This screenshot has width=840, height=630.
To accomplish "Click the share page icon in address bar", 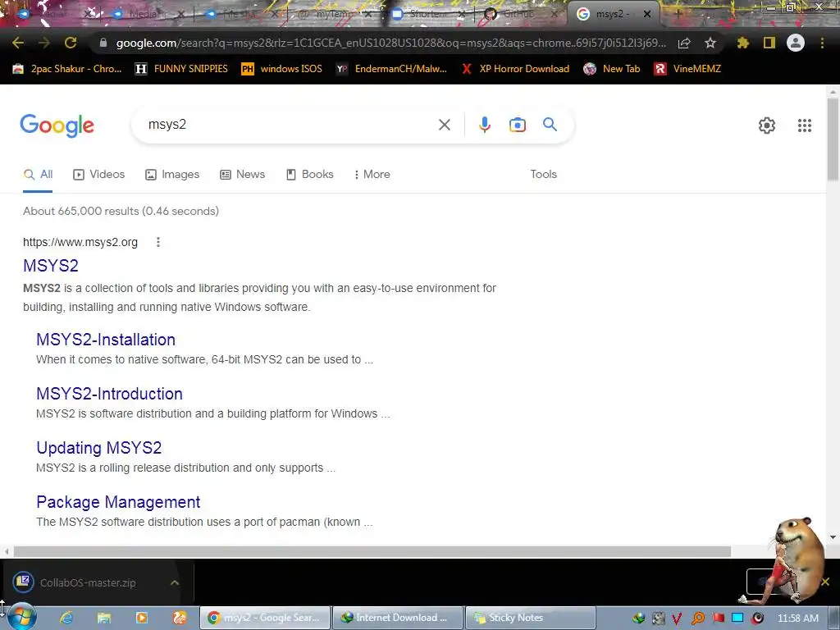I will pyautogui.click(x=684, y=43).
